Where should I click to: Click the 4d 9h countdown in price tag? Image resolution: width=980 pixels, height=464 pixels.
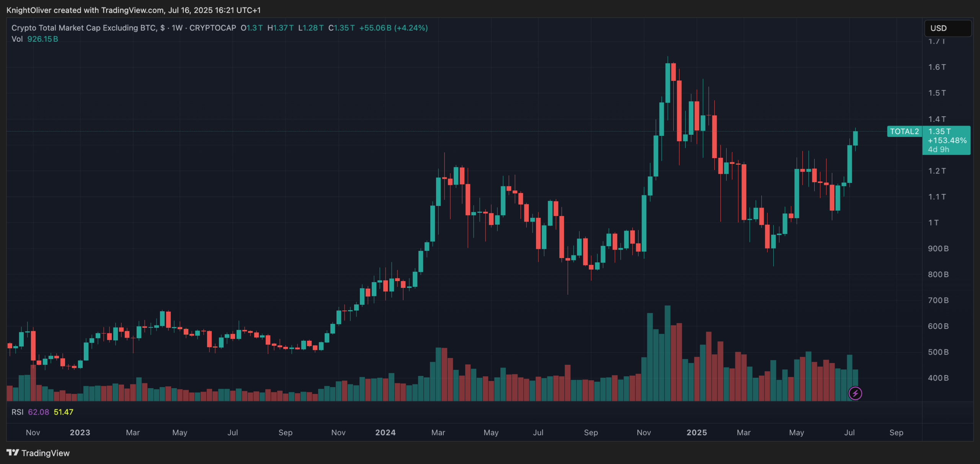(x=938, y=149)
